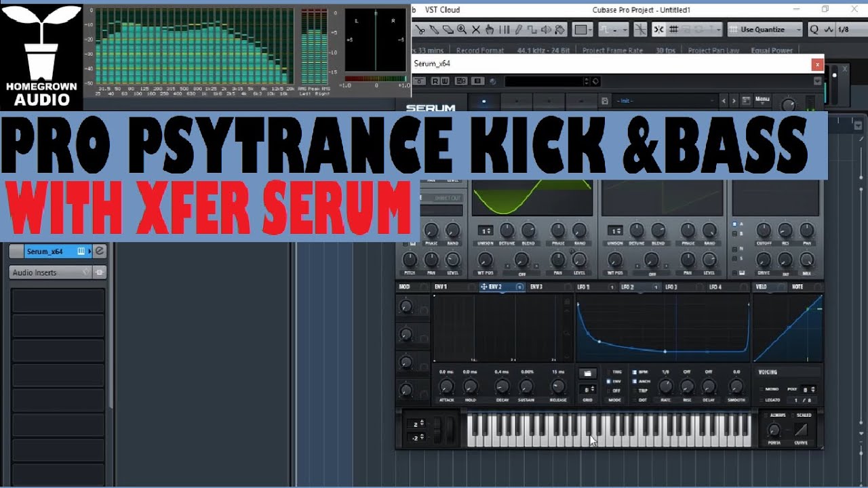The height and width of the screenshot is (488, 868).
Task: Enable filter routing for oscillator B
Action: tap(735, 232)
